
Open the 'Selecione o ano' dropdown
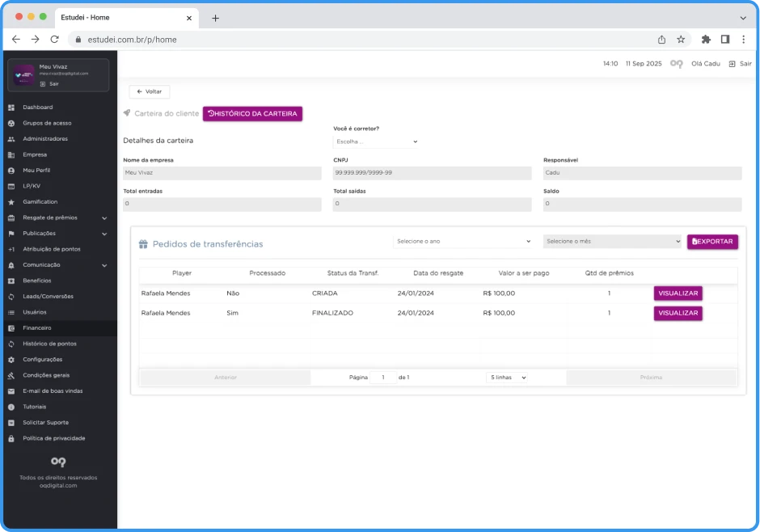tap(462, 241)
